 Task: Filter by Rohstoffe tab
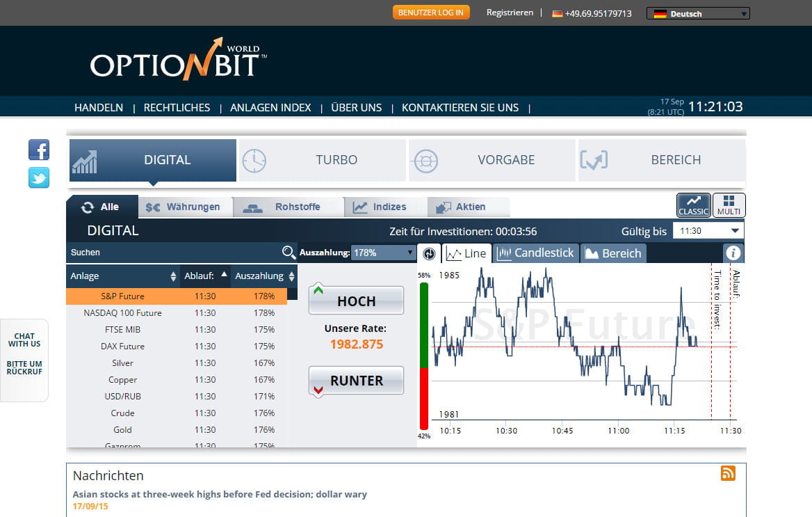pos(289,207)
